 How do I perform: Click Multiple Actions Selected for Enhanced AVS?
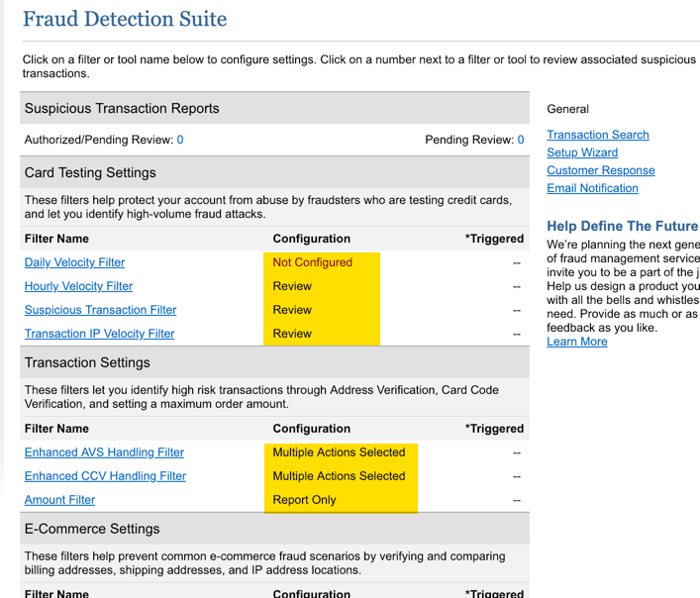pyautogui.click(x=339, y=452)
